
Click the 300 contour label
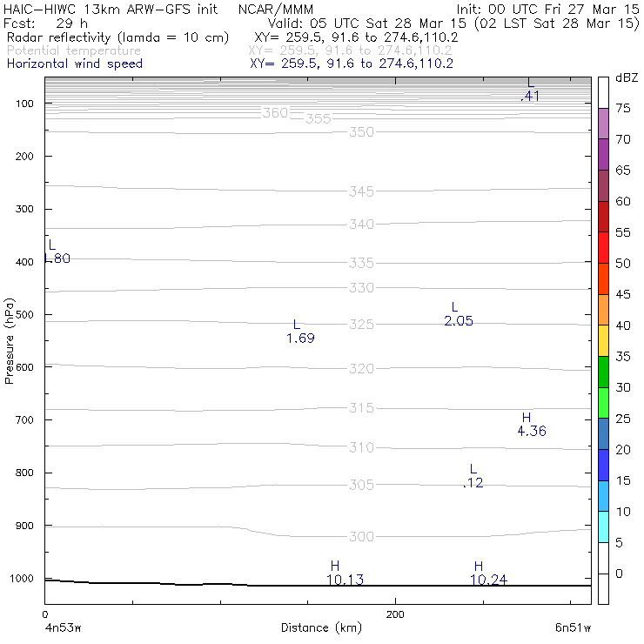[361, 536]
